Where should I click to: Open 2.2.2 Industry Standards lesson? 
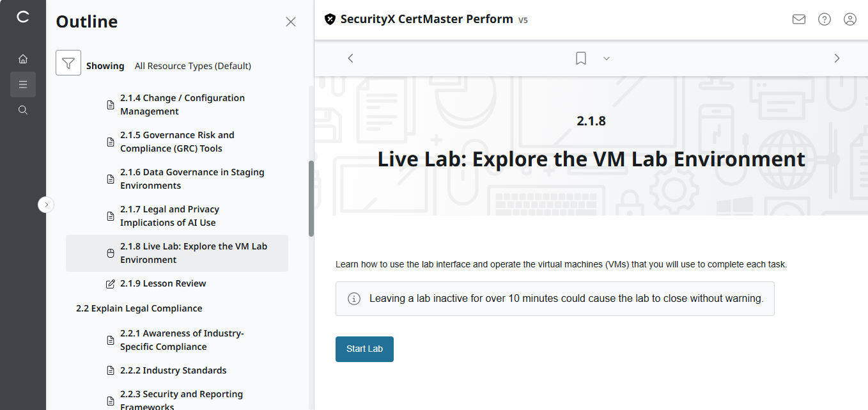(173, 370)
